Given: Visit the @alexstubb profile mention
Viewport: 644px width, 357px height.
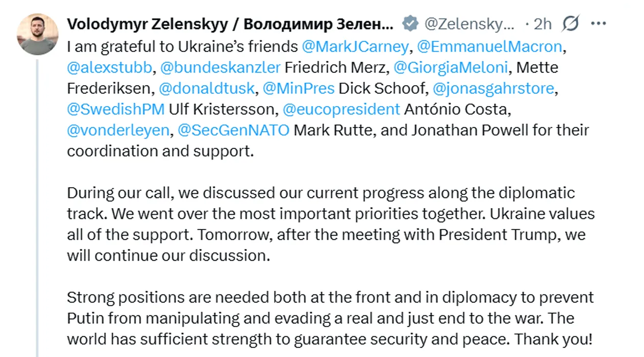Looking at the screenshot, I should (x=110, y=68).
